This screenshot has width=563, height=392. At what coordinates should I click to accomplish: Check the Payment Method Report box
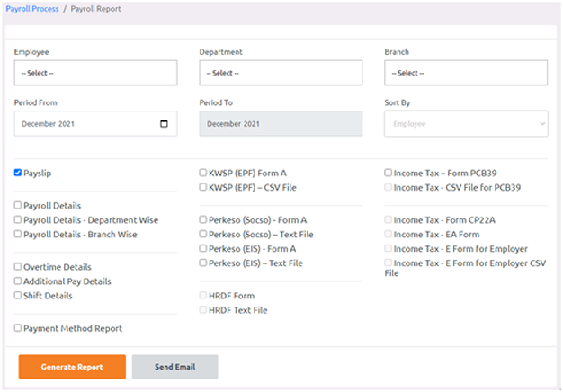[x=19, y=329]
